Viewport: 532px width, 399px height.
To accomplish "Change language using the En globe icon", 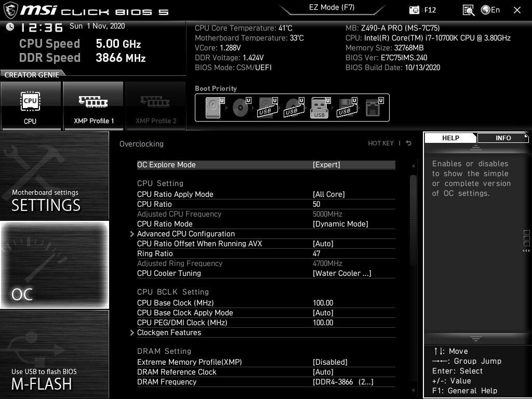I will pos(490,10).
